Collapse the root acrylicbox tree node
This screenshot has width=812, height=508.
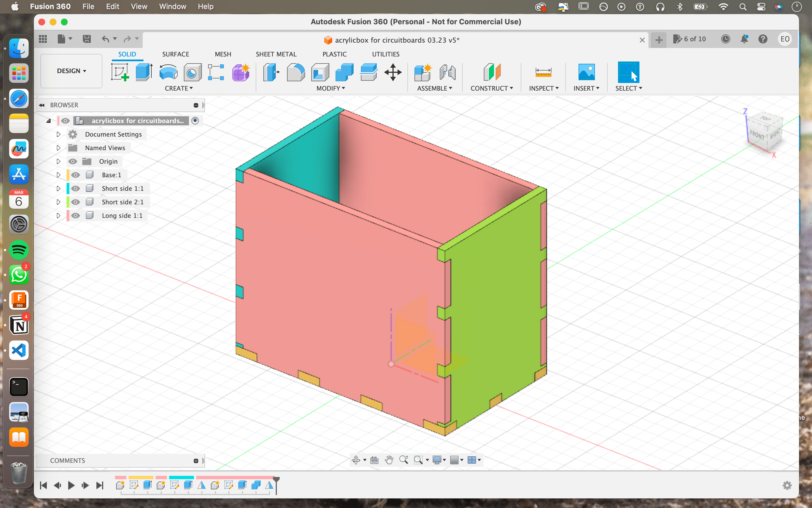(x=49, y=121)
